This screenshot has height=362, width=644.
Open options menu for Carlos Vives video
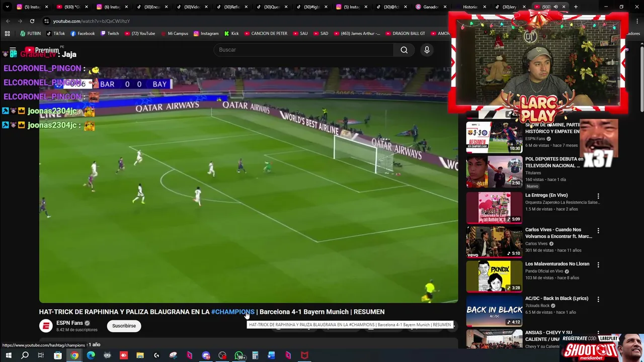pos(598,230)
